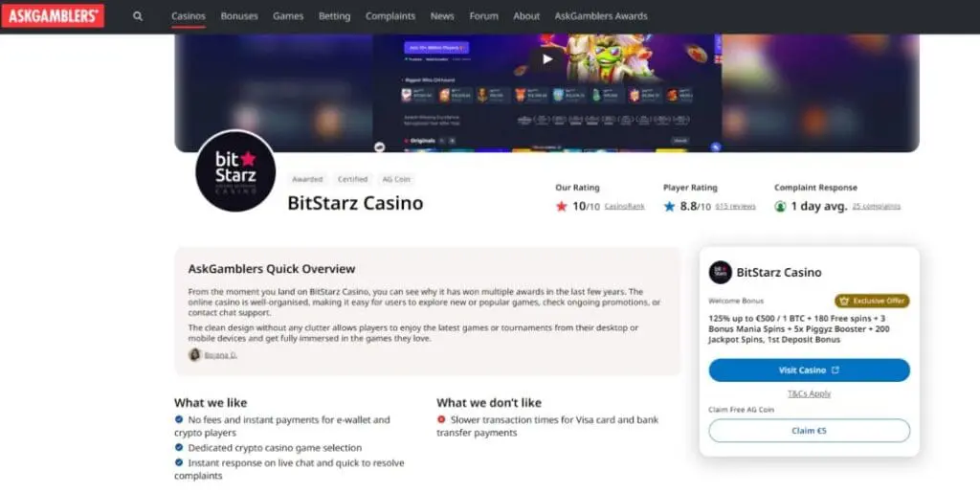Viewport: 980px width, 493px height.
Task: Open the T&Cs Apply link
Action: pyautogui.click(x=810, y=393)
